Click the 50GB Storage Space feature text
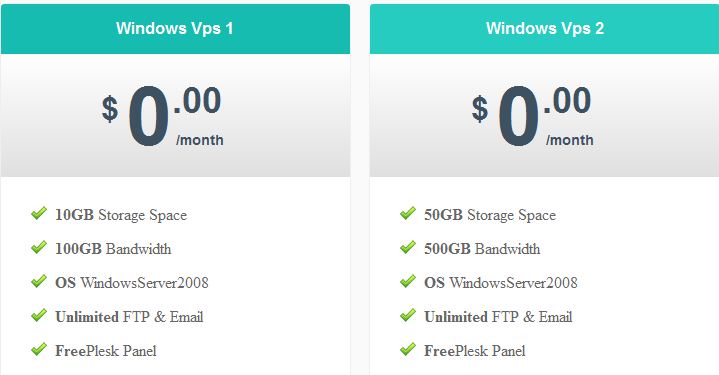The width and height of the screenshot is (719, 375). pyautogui.click(x=490, y=215)
